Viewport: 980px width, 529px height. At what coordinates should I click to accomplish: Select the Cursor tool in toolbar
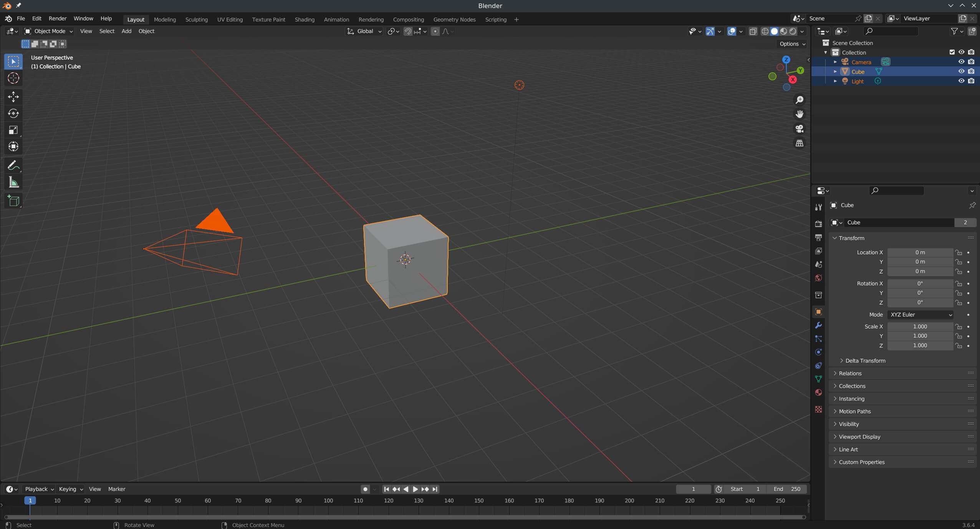click(13, 78)
